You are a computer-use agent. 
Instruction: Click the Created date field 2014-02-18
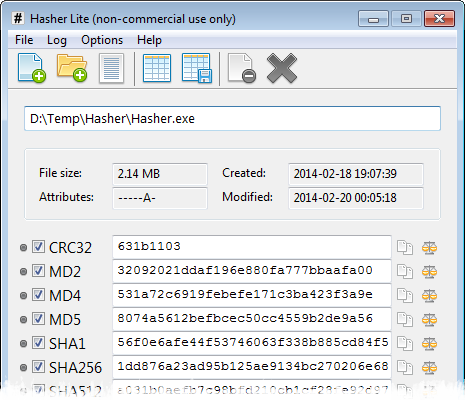click(356, 174)
